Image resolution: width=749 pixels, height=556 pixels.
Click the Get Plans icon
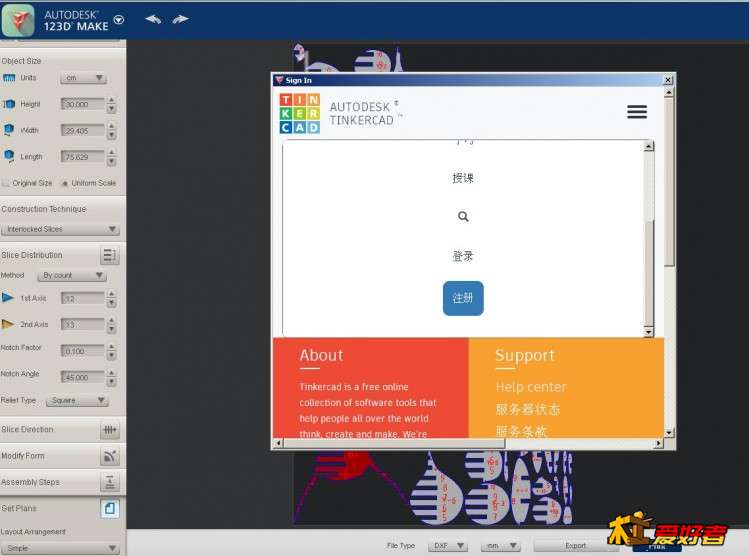coord(110,509)
